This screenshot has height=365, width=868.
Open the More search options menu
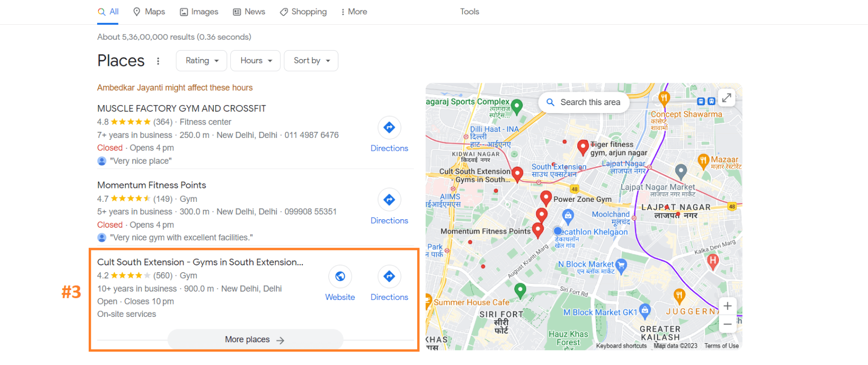pos(354,11)
